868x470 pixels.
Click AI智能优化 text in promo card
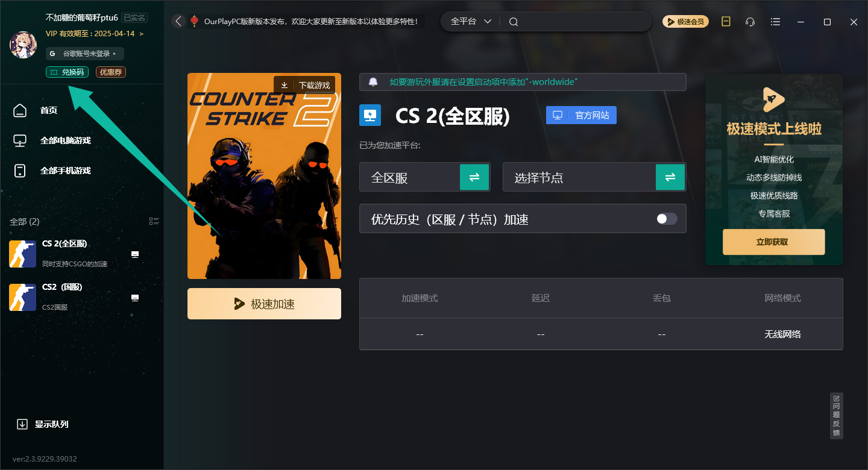pyautogui.click(x=774, y=160)
